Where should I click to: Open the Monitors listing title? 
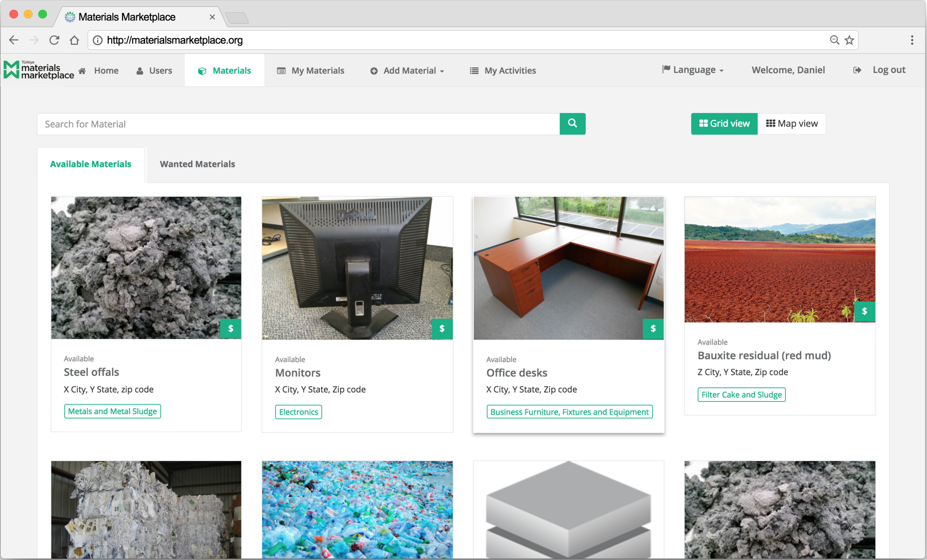point(298,373)
